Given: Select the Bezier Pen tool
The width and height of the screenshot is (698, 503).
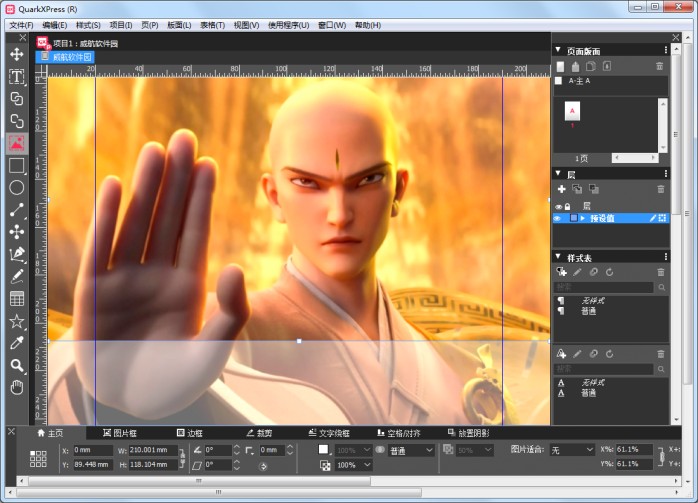Looking at the screenshot, I should [x=17, y=255].
